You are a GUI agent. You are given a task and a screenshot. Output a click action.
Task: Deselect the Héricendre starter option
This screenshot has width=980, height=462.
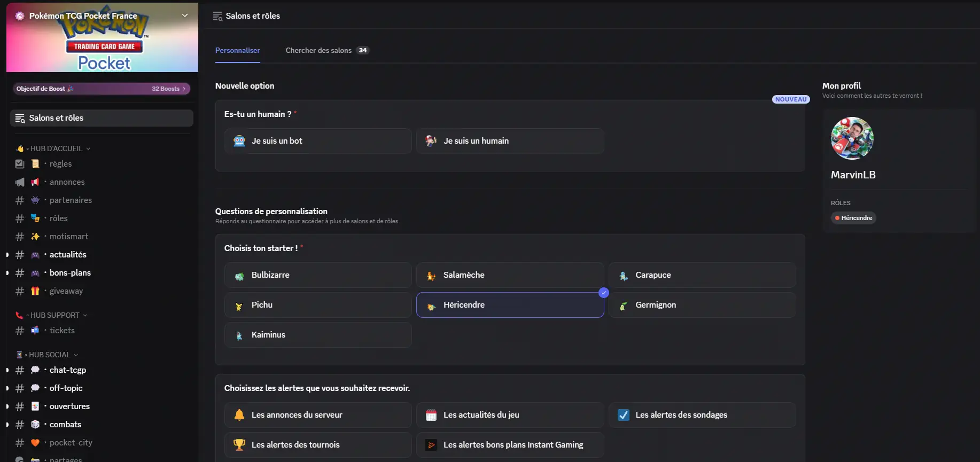point(510,305)
